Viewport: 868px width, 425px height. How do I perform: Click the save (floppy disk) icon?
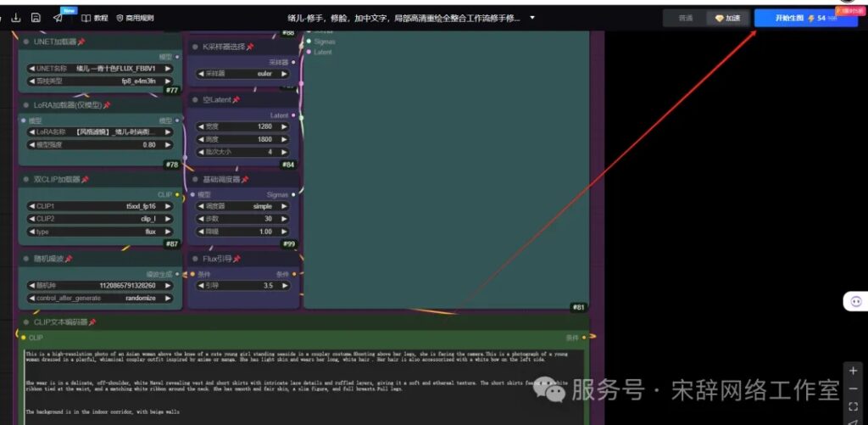pos(36,18)
